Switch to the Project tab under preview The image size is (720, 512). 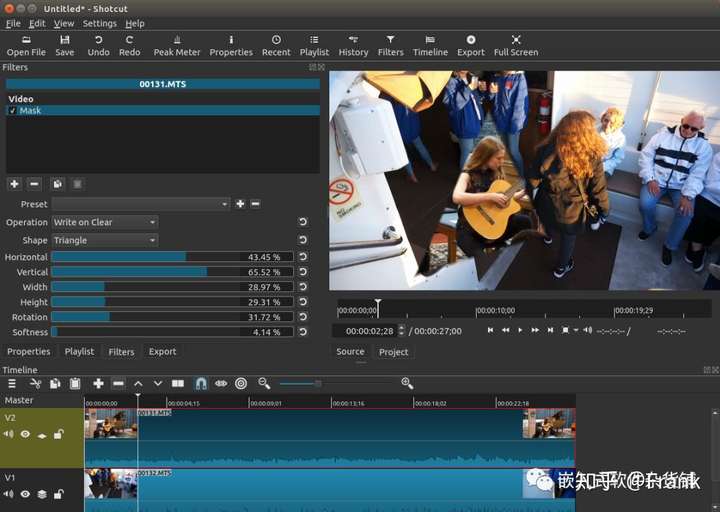(393, 352)
